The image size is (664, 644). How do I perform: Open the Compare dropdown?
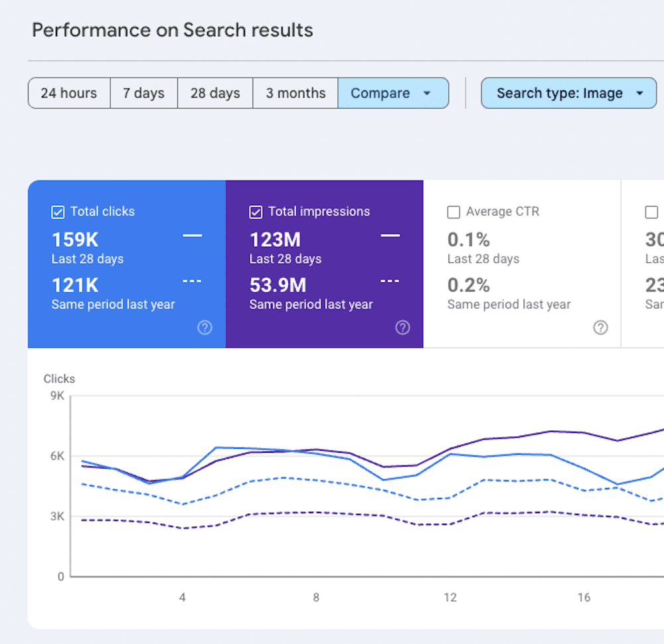pyautogui.click(x=393, y=93)
